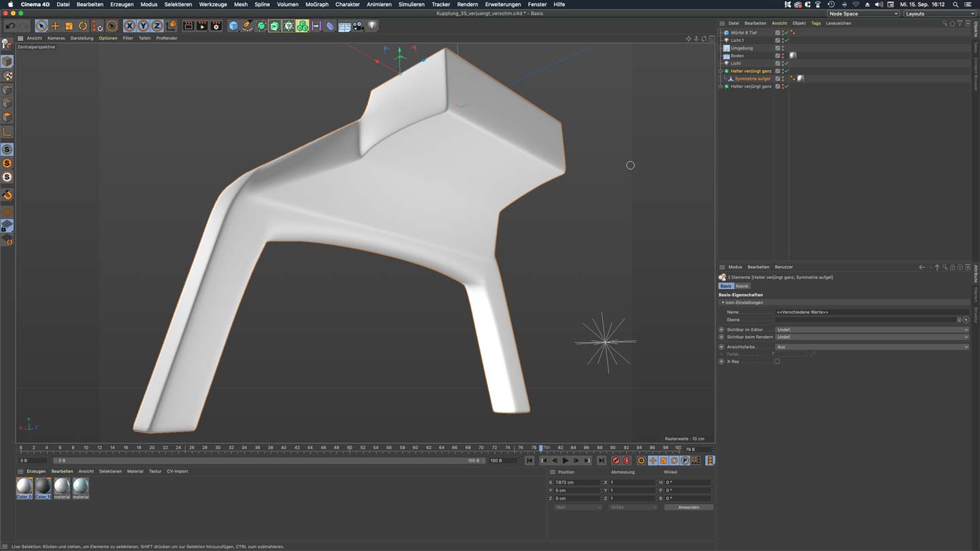
Task: Open viewport Darstellung menu
Action: 82,38
